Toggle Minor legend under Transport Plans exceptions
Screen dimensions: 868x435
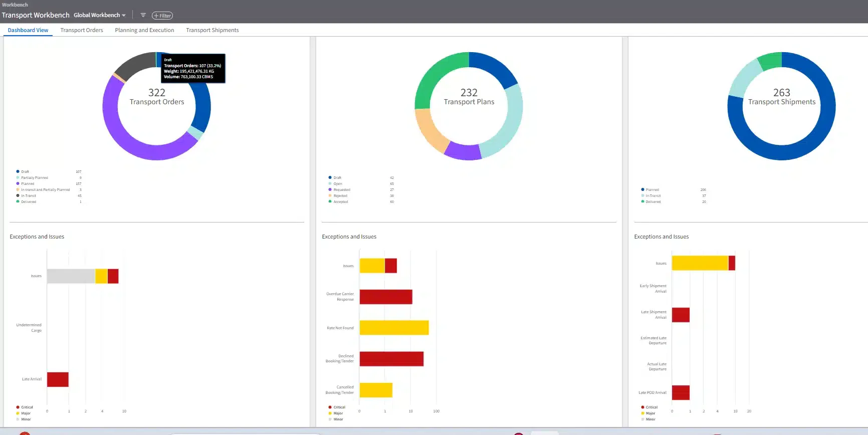pyautogui.click(x=336, y=419)
